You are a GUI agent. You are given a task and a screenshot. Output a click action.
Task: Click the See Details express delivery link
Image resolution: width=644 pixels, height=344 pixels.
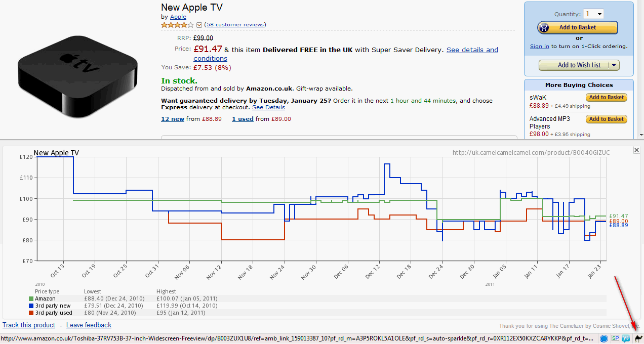coord(268,107)
